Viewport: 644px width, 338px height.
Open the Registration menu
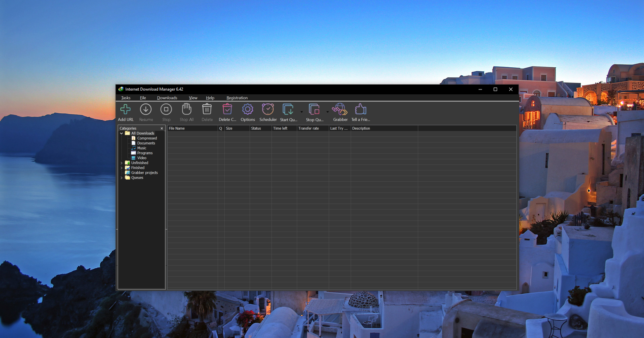pyautogui.click(x=237, y=98)
